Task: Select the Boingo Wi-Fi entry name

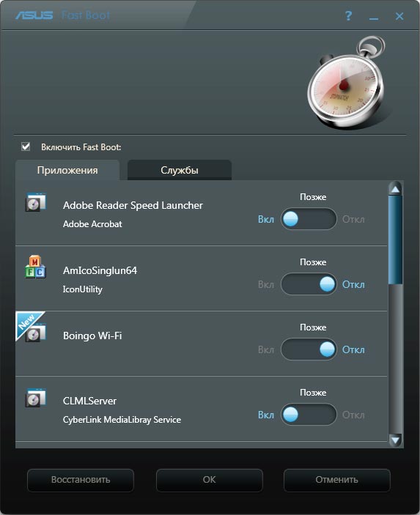Action: [x=92, y=336]
